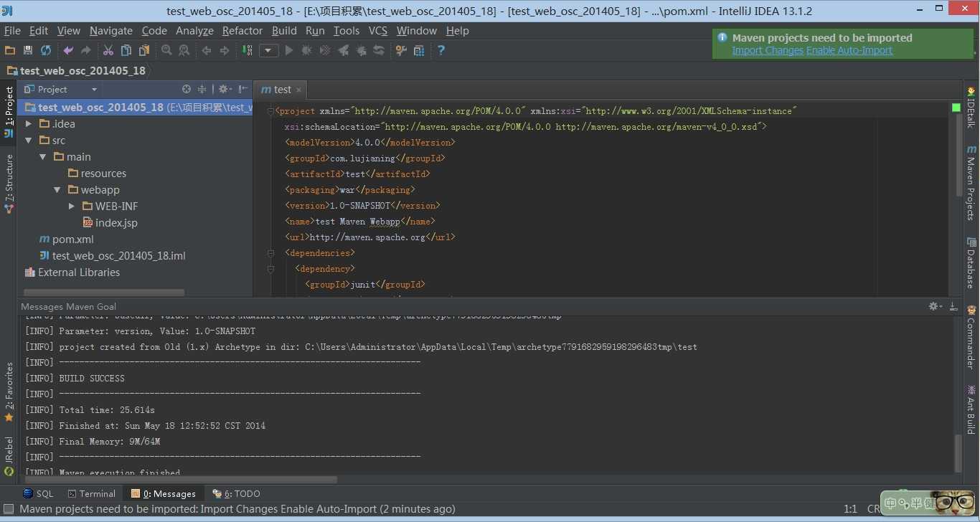
Task: Expand the .idea folder
Action: pos(29,124)
